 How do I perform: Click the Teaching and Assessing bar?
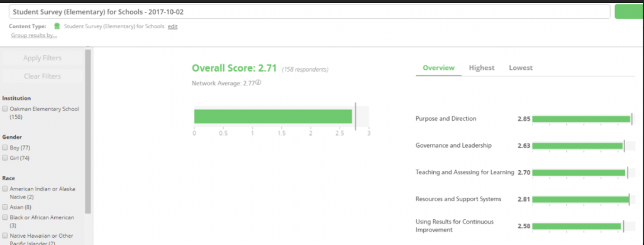coord(579,173)
